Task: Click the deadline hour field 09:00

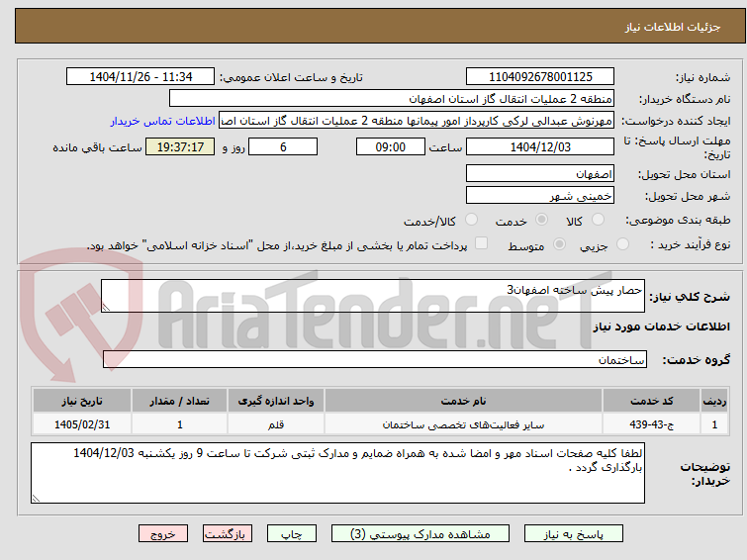Action: pos(391,146)
